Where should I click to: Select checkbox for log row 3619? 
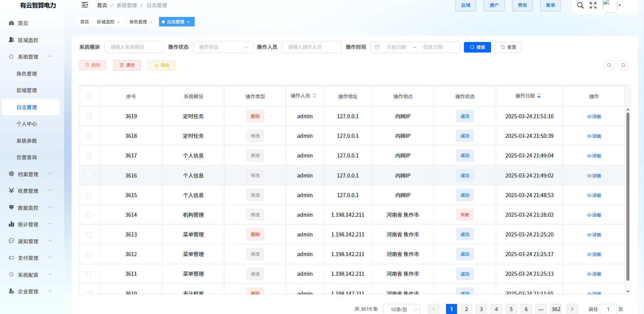89,117
